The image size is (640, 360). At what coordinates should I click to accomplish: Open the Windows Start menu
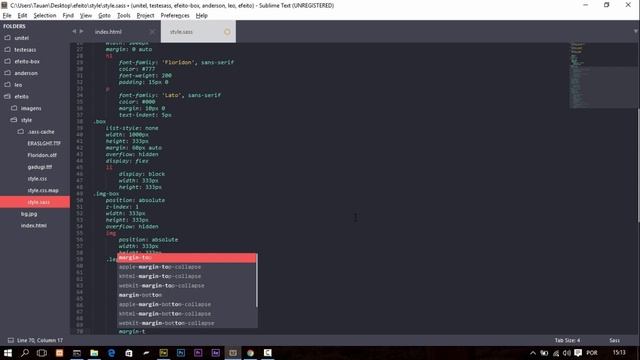(x=8, y=353)
